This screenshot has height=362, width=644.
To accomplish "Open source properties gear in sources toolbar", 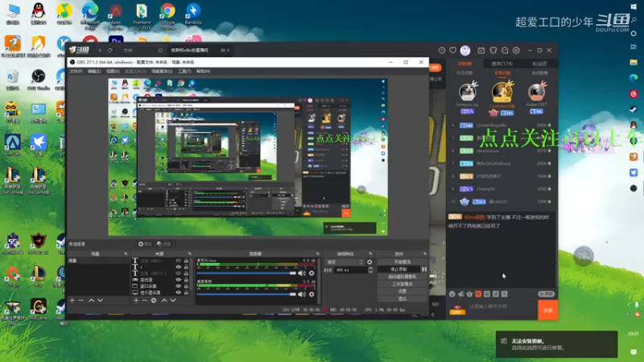I will coord(154,300).
